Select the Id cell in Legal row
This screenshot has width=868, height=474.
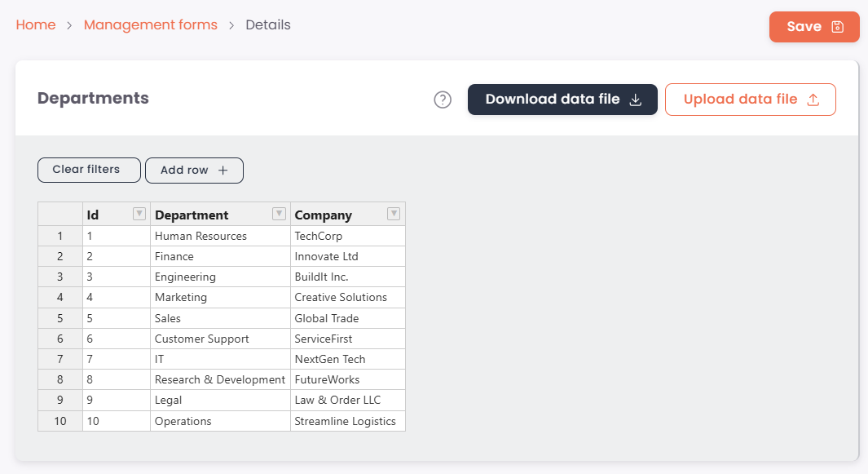click(x=117, y=401)
